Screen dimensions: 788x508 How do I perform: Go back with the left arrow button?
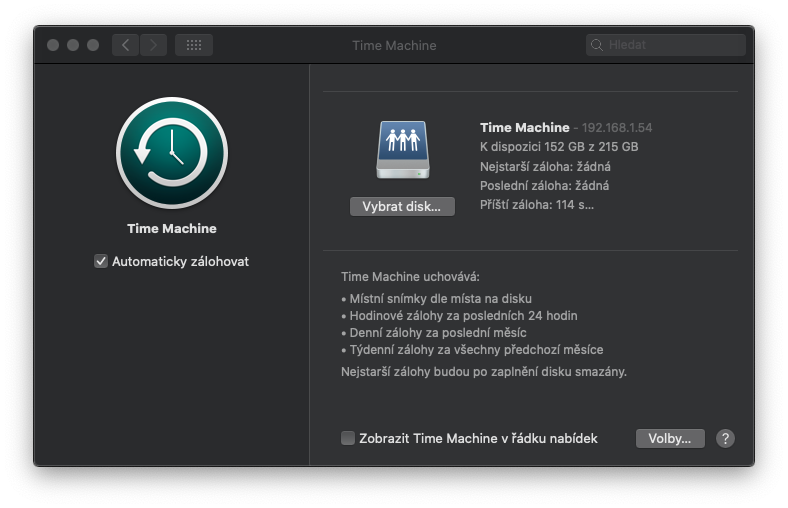click(125, 45)
